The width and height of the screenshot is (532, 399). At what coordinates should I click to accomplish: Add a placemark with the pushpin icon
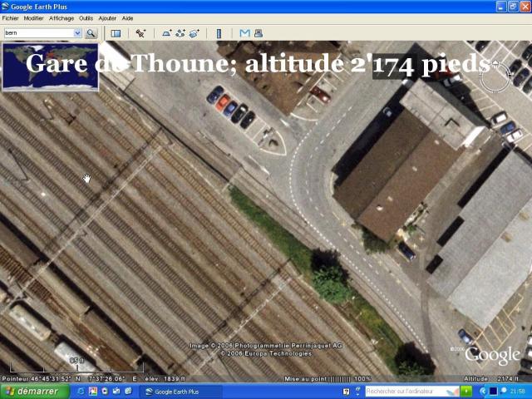pyautogui.click(x=140, y=33)
